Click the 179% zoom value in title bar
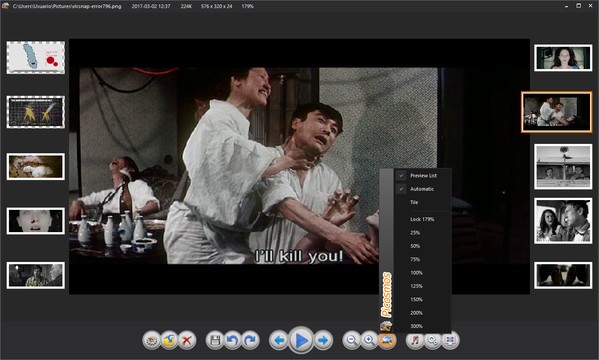Viewport: 599px width, 360px height. tap(248, 6)
